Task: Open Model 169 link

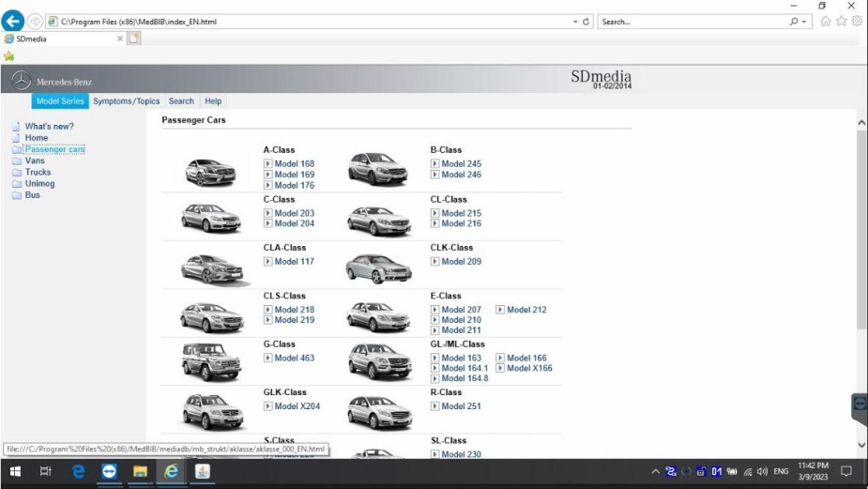Action: 295,175
